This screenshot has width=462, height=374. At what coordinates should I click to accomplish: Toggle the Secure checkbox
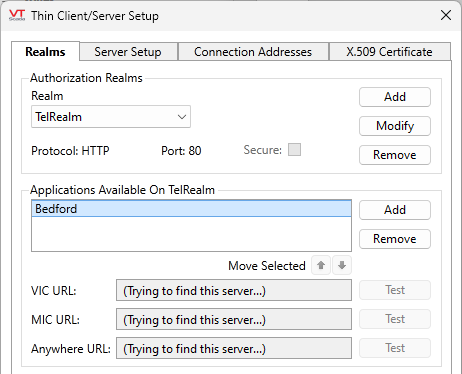click(x=294, y=150)
